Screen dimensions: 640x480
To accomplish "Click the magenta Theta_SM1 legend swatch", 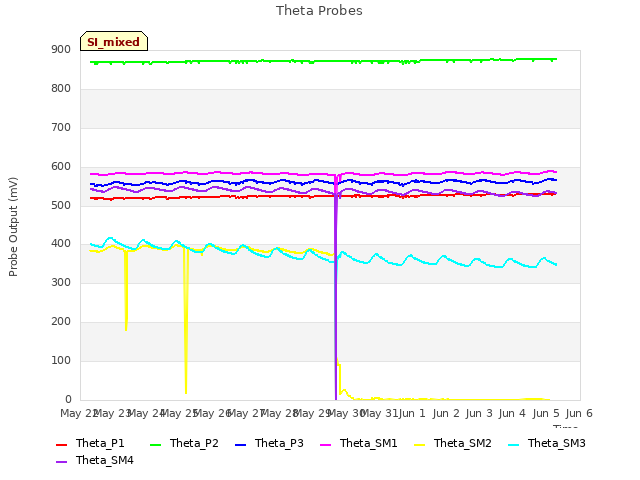I will coord(326,444).
